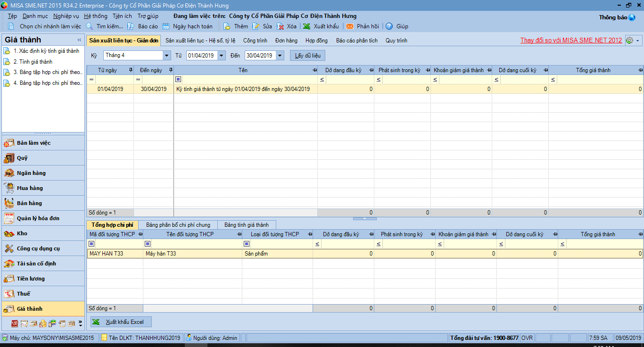Collapse the Giá thành panel with double chevron
Screen dimensions: 644x347
pos(79,40)
